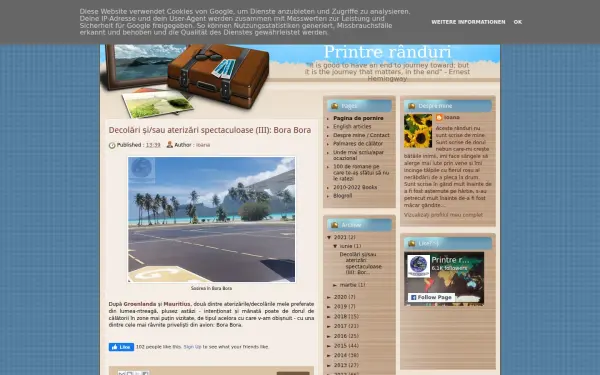Click the clock icon beside Published
The height and width of the screenshot is (375, 600).
coord(112,145)
